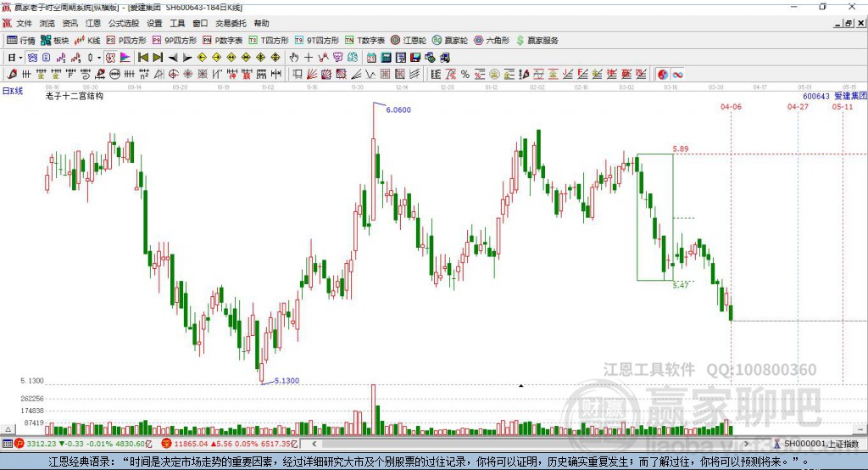
Task: Open the 9P四方形 tool
Action: (x=175, y=41)
